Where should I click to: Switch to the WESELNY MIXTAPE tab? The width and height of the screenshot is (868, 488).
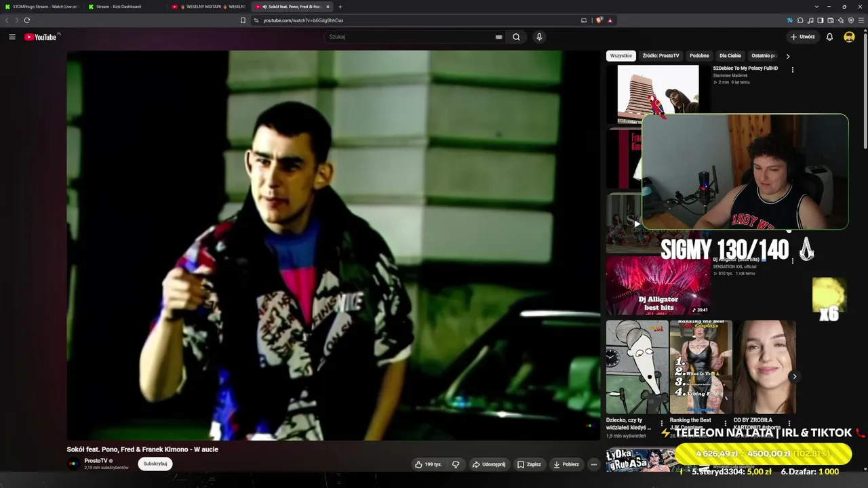[209, 7]
